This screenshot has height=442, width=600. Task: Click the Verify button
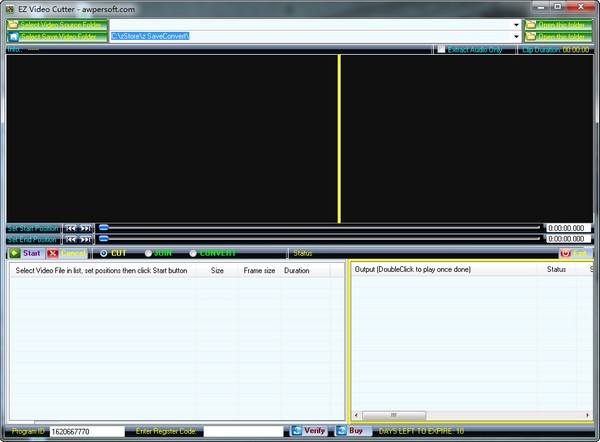point(309,431)
